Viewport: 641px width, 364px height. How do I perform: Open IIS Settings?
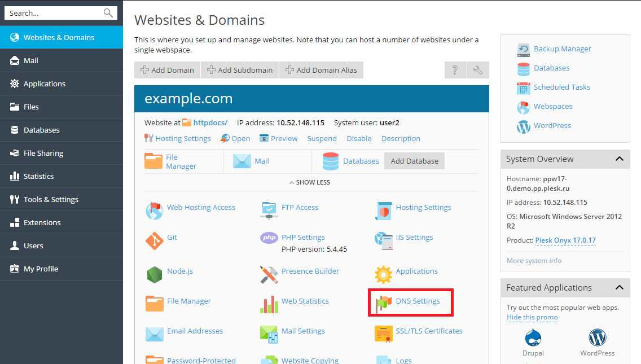click(x=415, y=237)
